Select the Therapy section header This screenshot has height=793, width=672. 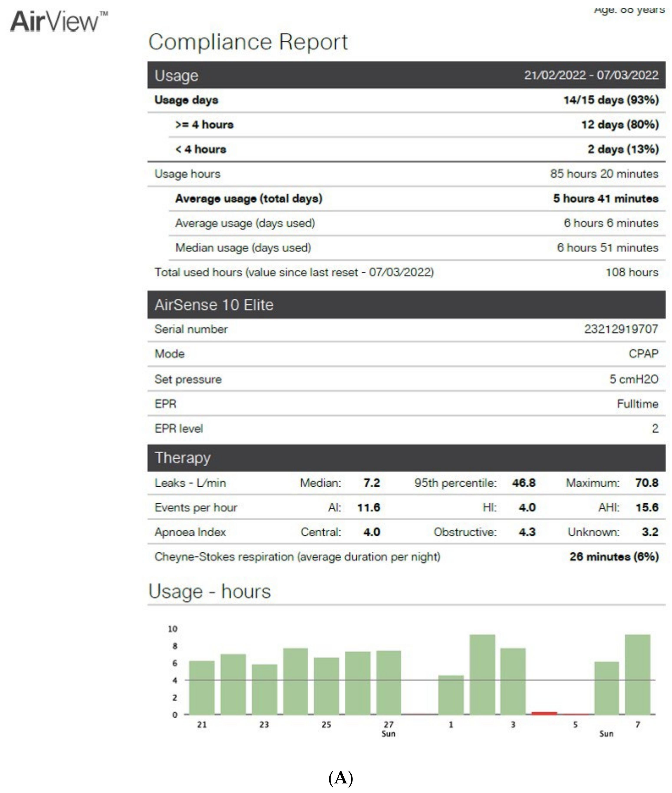click(x=183, y=458)
